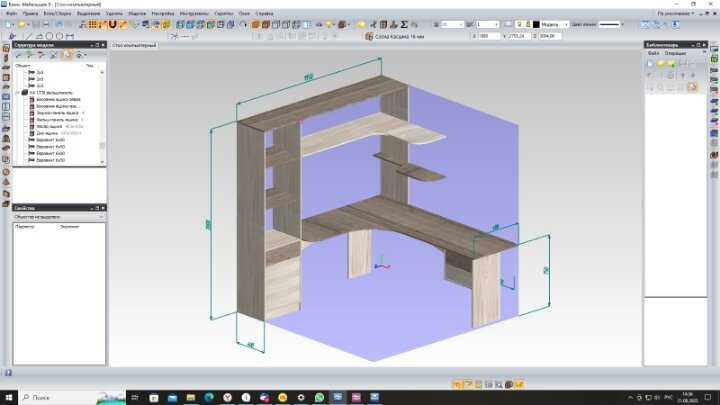Open Yandex browser from the taskbar
Image resolution: width=720 pixels, height=405 pixels.
(x=227, y=397)
